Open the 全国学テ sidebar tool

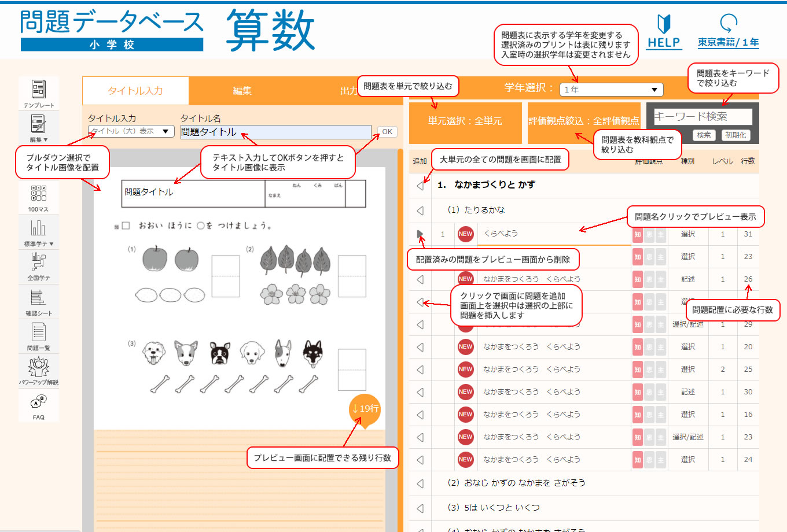click(39, 267)
